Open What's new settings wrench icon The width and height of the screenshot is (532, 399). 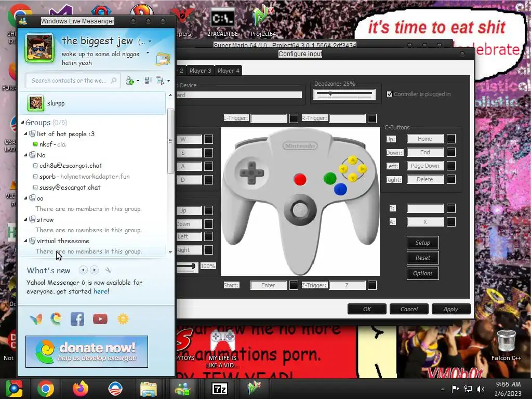108,270
